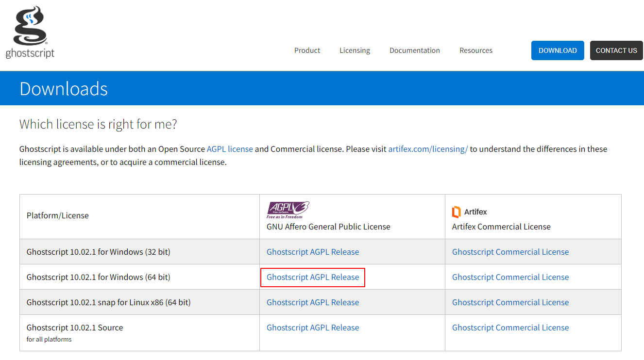Download AGPL Release for Linux x86 snap
This screenshot has width=644, height=360.
pos(312,302)
